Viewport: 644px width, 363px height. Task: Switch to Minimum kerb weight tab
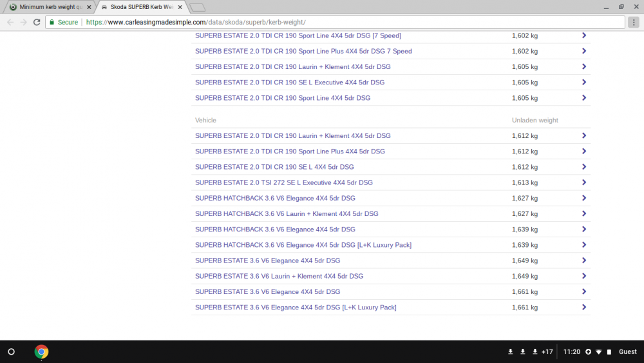click(51, 7)
